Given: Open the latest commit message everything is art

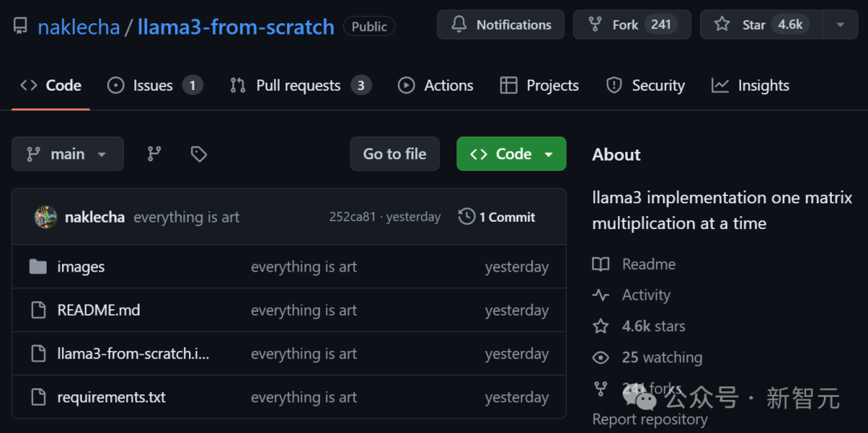Looking at the screenshot, I should tap(186, 218).
